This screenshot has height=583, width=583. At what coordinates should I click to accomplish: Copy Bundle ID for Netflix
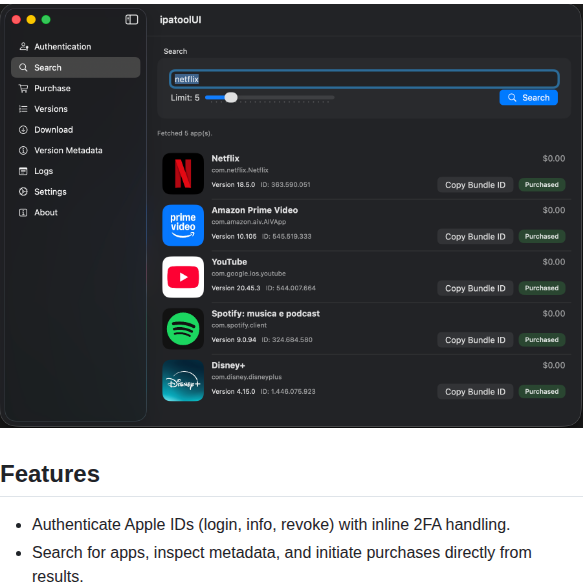click(x=475, y=185)
